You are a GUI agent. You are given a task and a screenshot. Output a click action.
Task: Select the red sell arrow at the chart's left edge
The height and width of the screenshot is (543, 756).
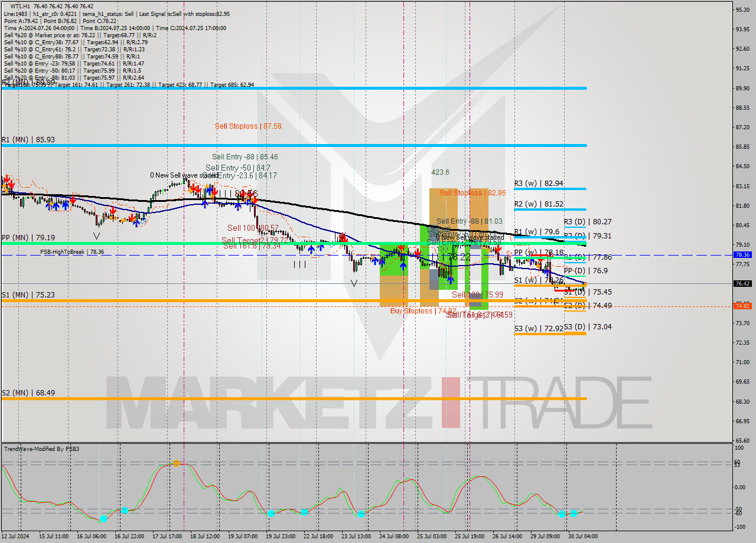coord(6,180)
